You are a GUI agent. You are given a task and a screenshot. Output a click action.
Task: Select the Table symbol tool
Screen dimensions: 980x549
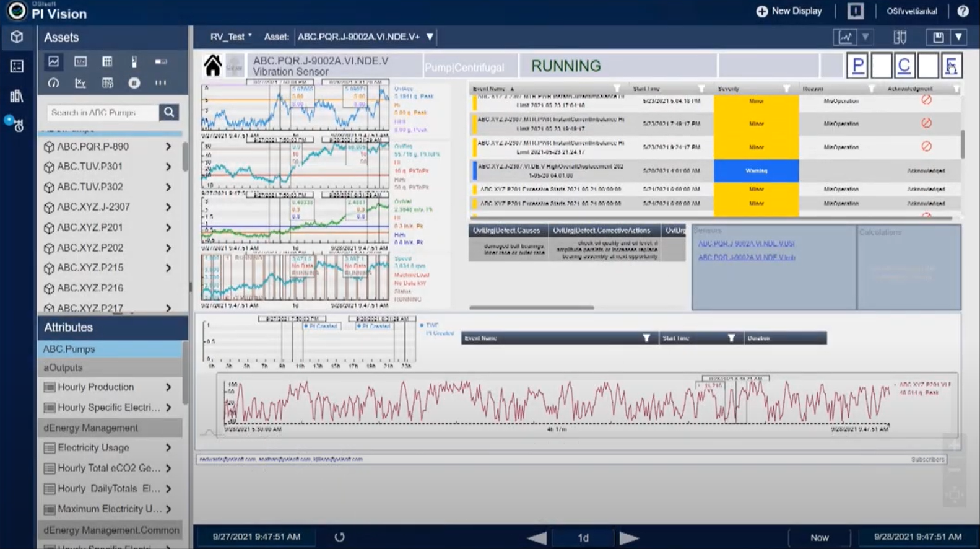[107, 61]
